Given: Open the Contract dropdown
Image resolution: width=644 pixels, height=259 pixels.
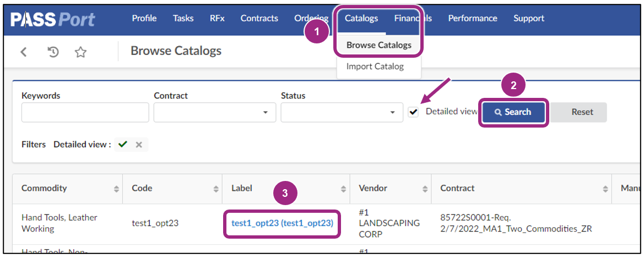Looking at the screenshot, I should [x=214, y=112].
